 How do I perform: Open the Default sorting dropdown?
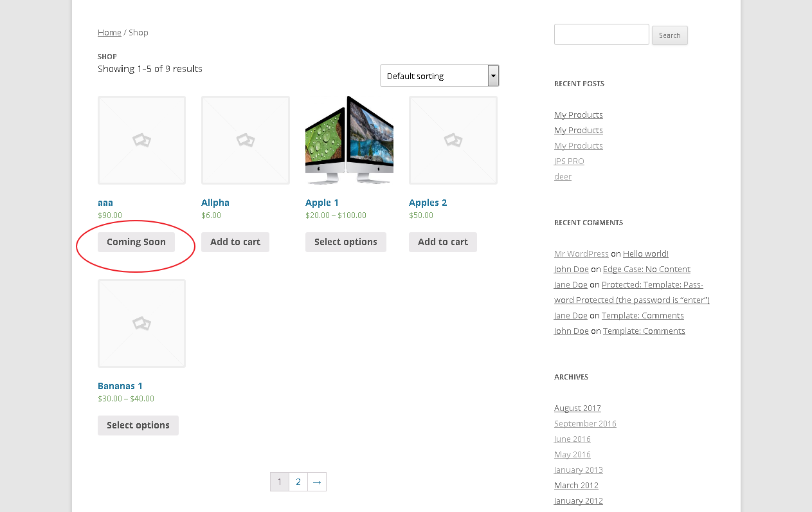[439, 75]
